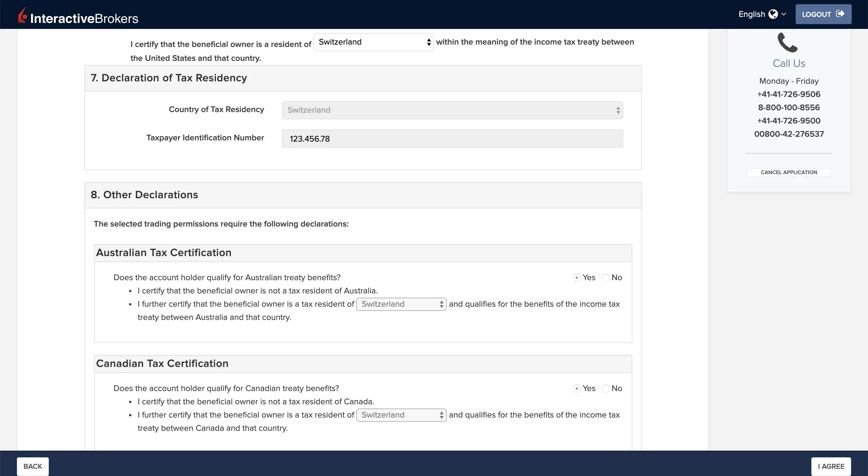Open Country of Tax Residency dropdown
This screenshot has height=476, width=868.
tap(452, 110)
